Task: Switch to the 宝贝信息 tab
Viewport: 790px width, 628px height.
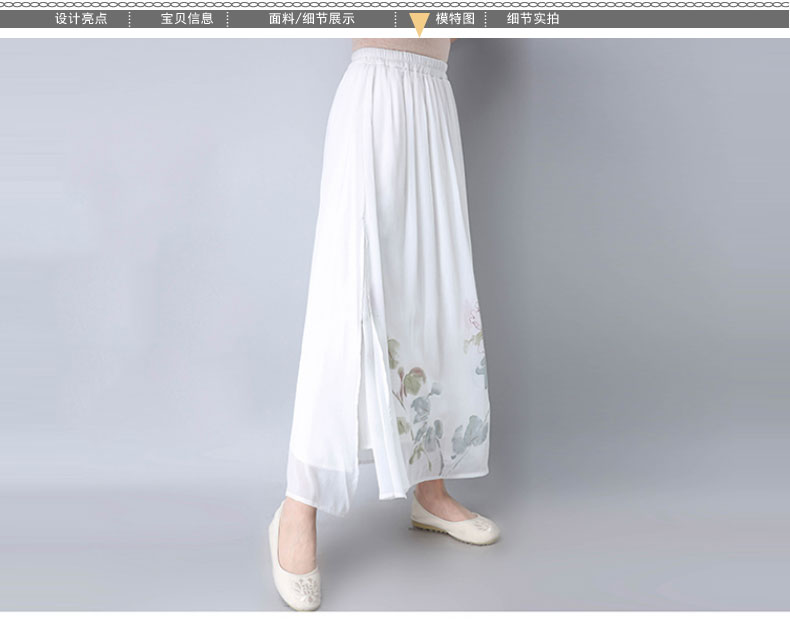Action: point(187,19)
